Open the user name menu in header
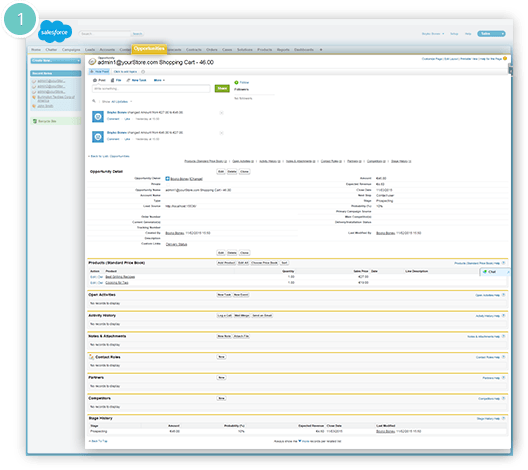Viewport: 528px width, 470px height. (433, 34)
